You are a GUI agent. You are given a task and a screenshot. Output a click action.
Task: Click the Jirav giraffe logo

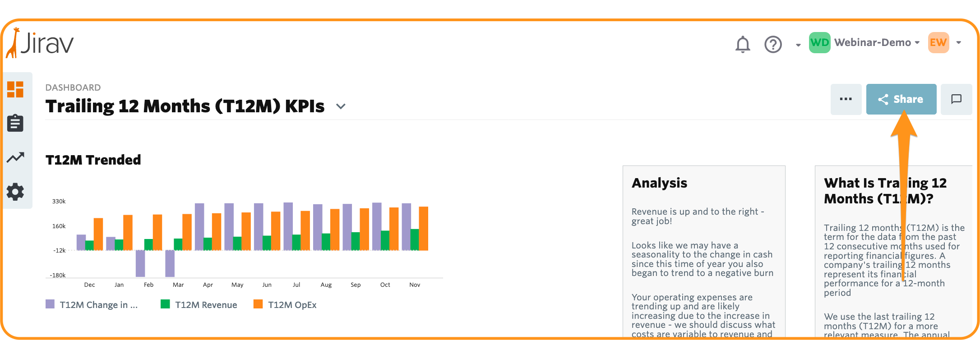pyautogui.click(x=40, y=43)
